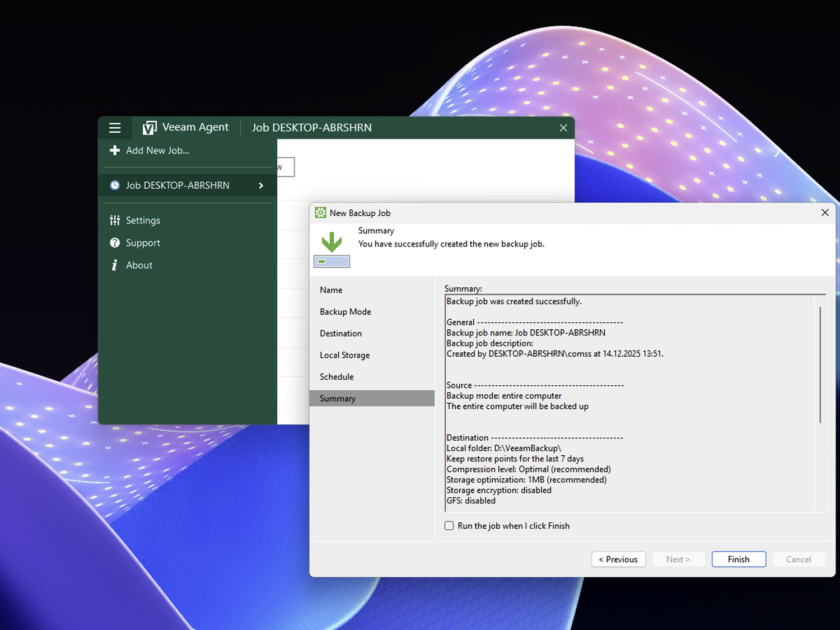
Task: Open Settings in the Veeam sidebar
Action: point(188,220)
